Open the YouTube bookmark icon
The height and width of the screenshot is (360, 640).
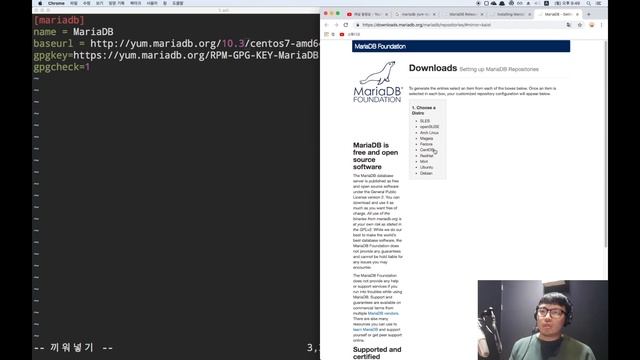point(342,35)
